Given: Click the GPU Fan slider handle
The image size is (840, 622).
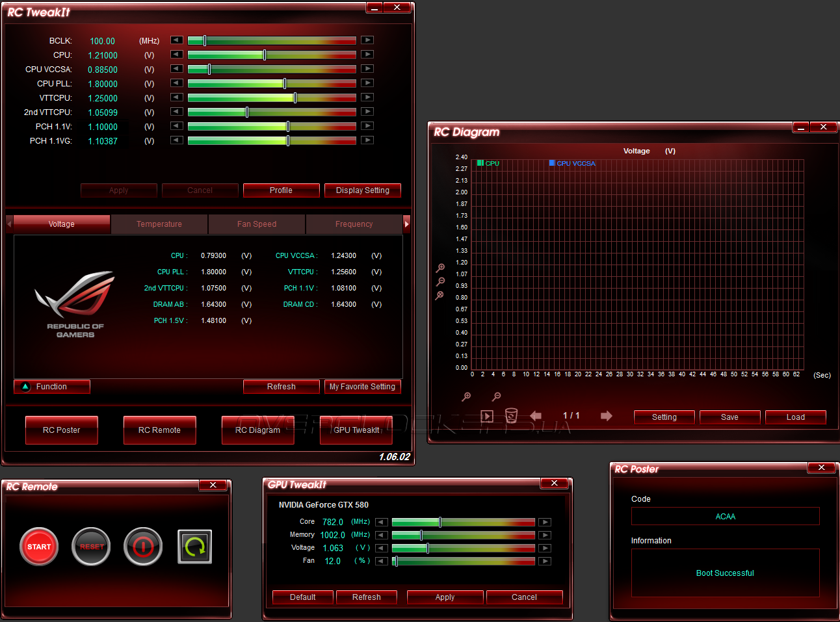Looking at the screenshot, I should (395, 561).
